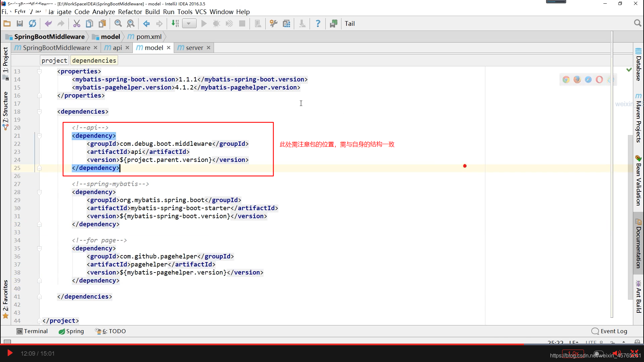The image size is (644, 362).
Task: Click fold marker at closing dependencies line 41
Action: (x=39, y=297)
